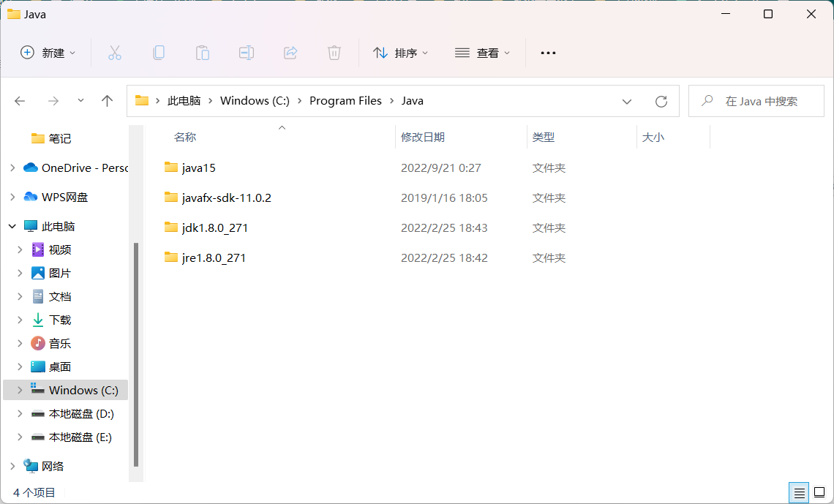The image size is (834, 504).
Task: Expand the 本地磁盘 (D:) tree node
Action: [x=20, y=413]
